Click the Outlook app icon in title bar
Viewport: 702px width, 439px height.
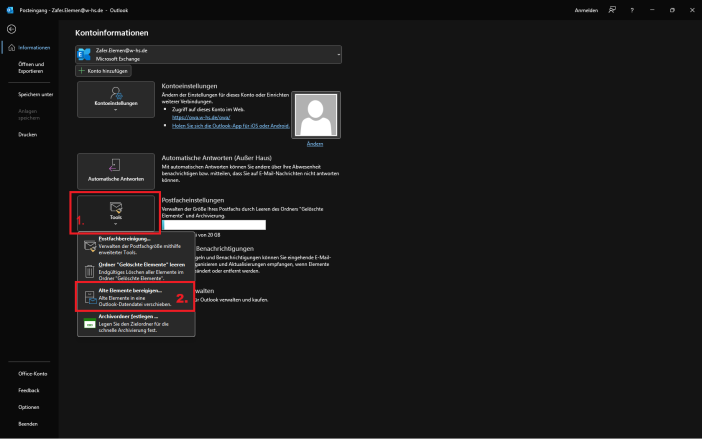click(10, 9)
